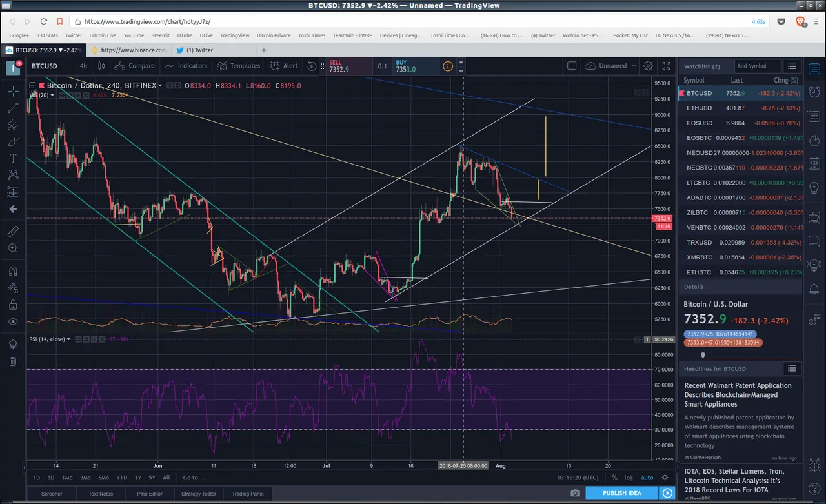Click the SELL 7352.9 button
826x504 pixels.
tap(348, 66)
